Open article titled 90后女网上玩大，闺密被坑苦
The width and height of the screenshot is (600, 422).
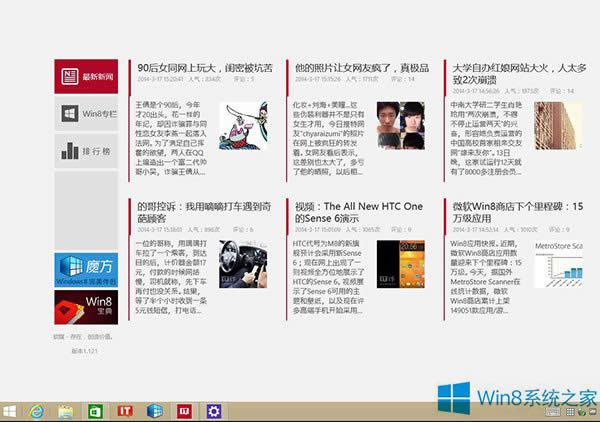pos(206,67)
